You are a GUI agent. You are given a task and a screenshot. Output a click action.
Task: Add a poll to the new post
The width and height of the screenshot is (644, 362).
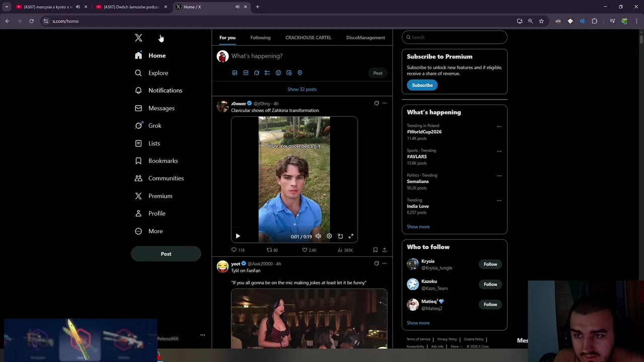(x=267, y=73)
